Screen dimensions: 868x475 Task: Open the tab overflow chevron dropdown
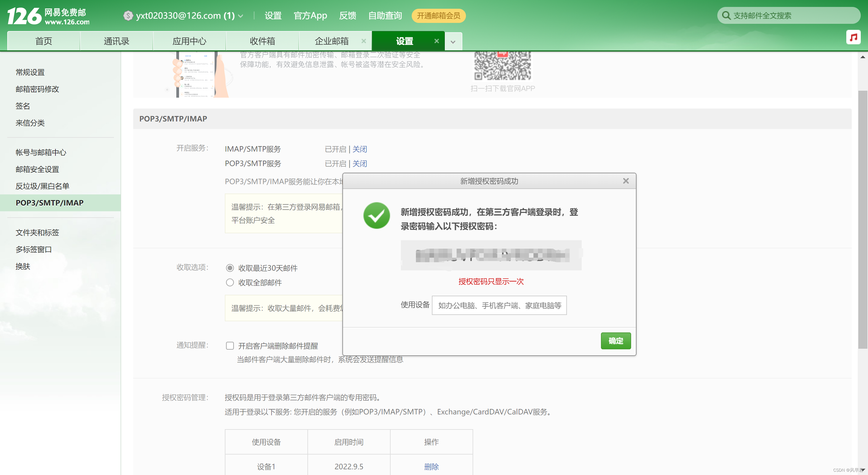click(453, 42)
